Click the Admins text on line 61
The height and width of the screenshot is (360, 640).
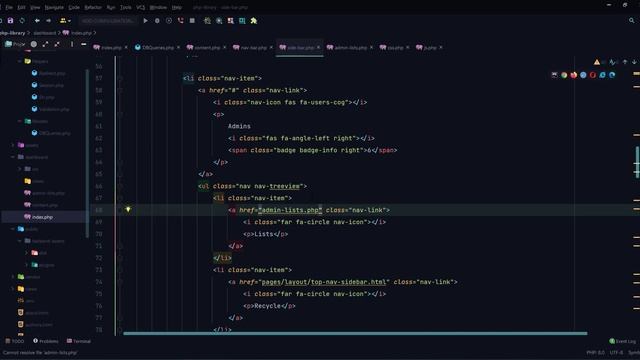[239, 127]
